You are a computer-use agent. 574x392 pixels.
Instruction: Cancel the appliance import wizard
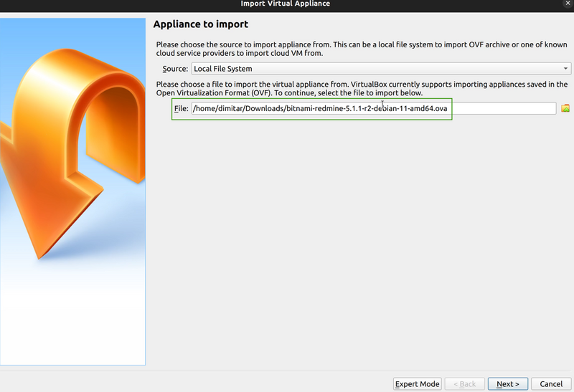pos(551,383)
